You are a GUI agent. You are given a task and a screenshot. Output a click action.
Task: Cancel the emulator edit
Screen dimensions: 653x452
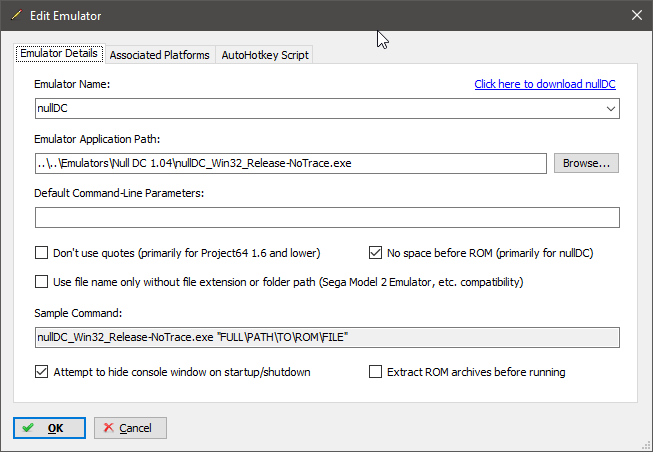[x=130, y=428]
